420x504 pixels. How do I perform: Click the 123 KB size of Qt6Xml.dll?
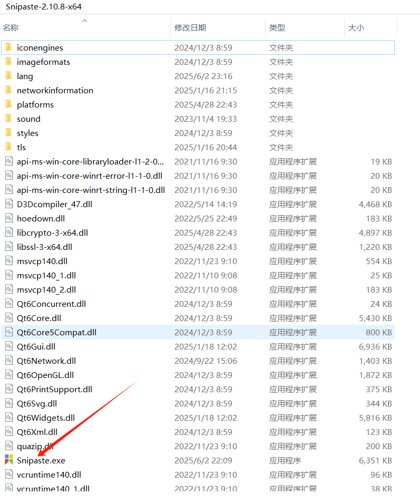379,432
